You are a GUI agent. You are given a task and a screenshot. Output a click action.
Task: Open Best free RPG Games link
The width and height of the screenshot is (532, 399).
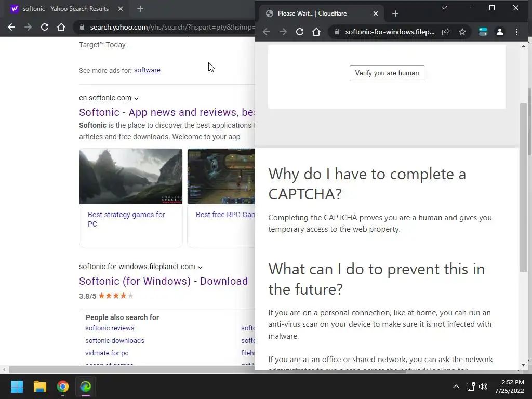(225, 215)
